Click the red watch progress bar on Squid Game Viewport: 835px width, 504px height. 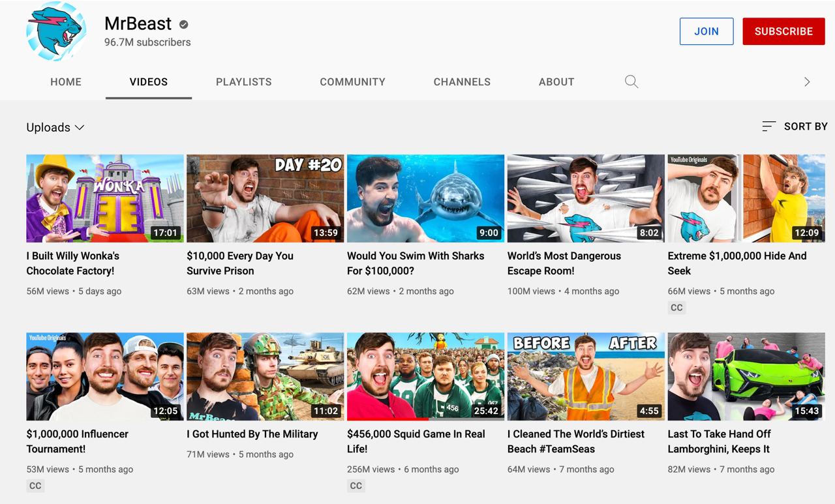click(387, 419)
